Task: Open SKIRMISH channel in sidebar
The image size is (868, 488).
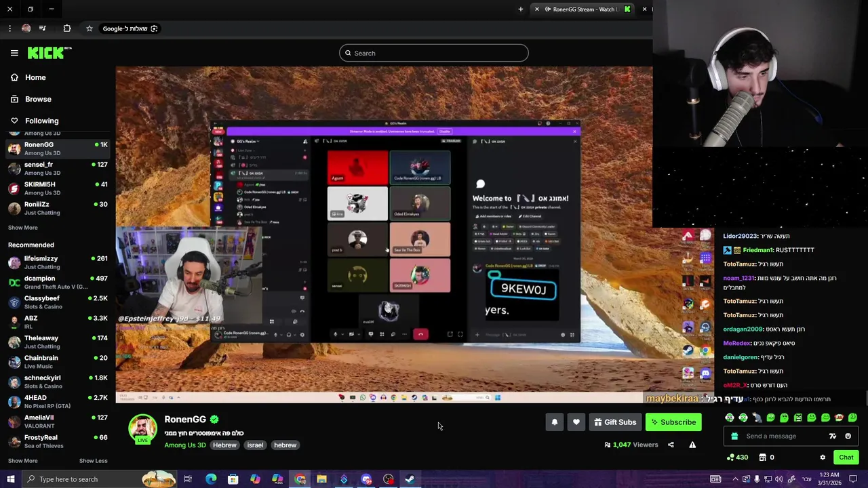Action: (58, 188)
